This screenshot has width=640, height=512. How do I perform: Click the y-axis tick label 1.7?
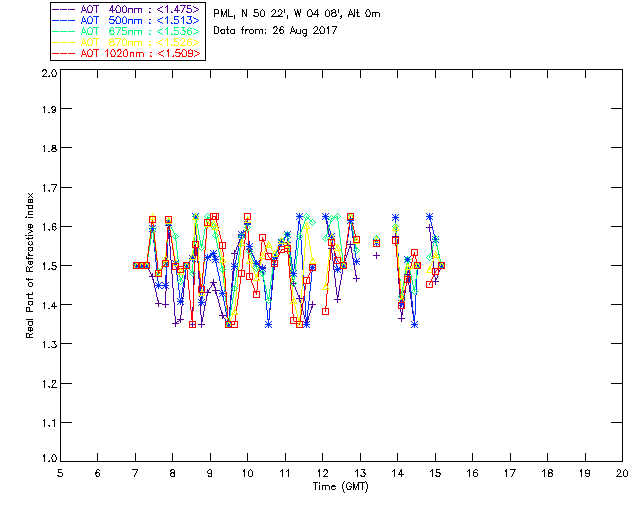coord(49,188)
